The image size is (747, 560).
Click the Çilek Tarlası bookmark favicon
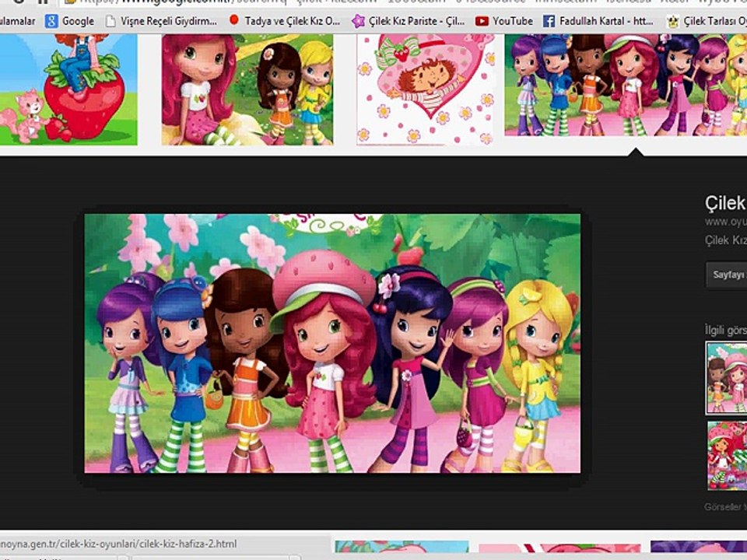[x=672, y=21]
